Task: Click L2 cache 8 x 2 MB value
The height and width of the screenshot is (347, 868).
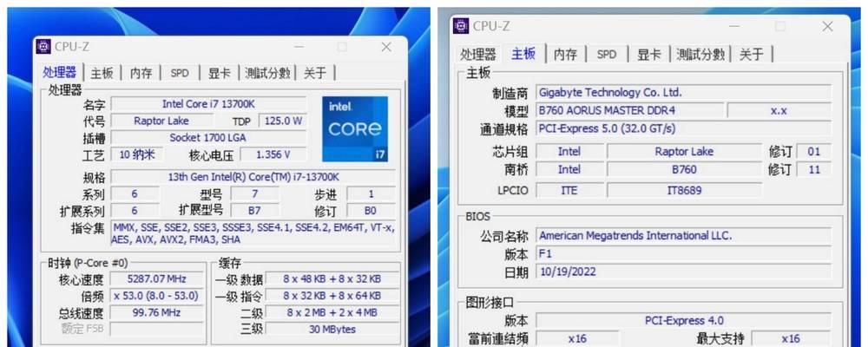Action: pos(332,312)
